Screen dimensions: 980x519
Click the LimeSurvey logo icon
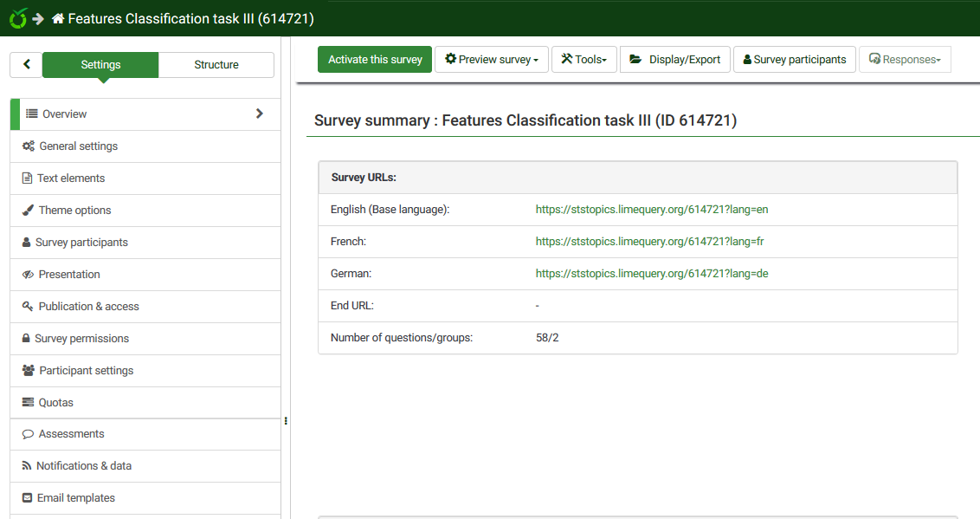pos(17,18)
